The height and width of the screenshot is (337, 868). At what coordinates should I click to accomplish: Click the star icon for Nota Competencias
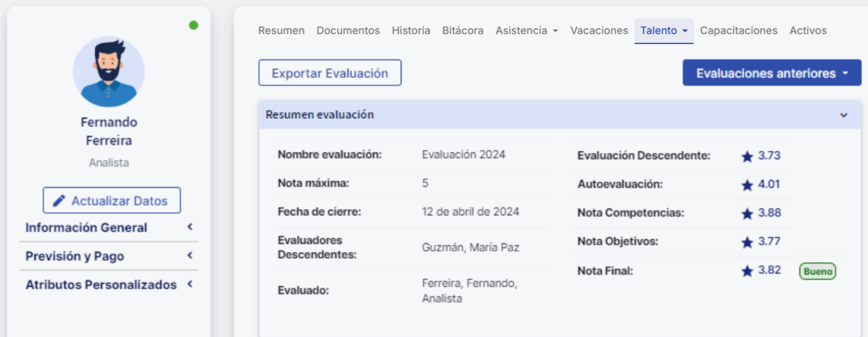(747, 214)
